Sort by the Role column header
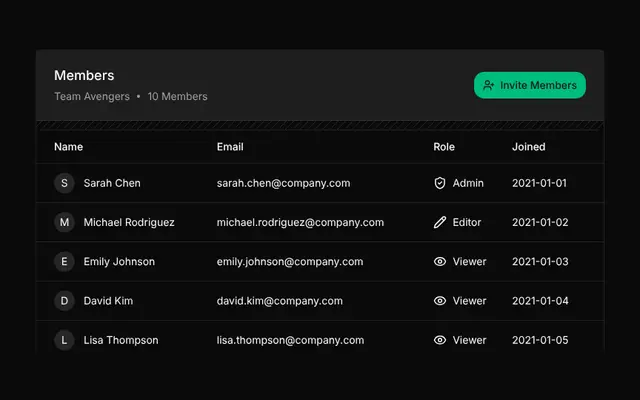640x400 pixels. pyautogui.click(x=444, y=147)
